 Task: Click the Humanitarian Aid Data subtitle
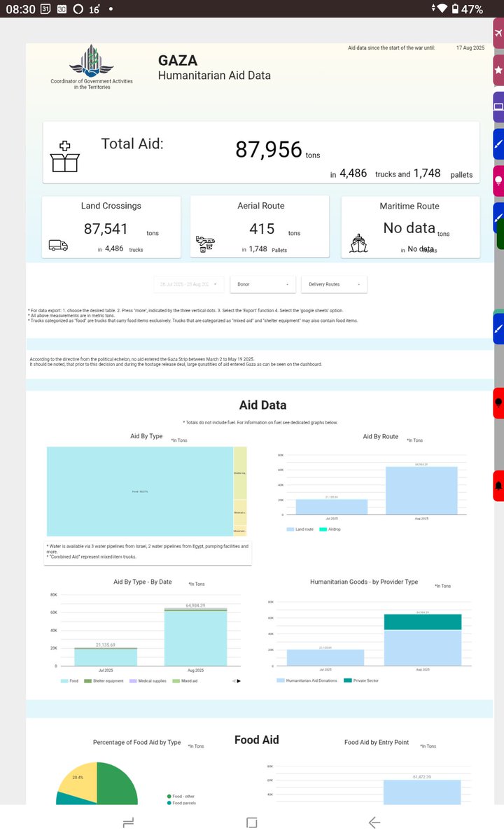click(x=214, y=76)
